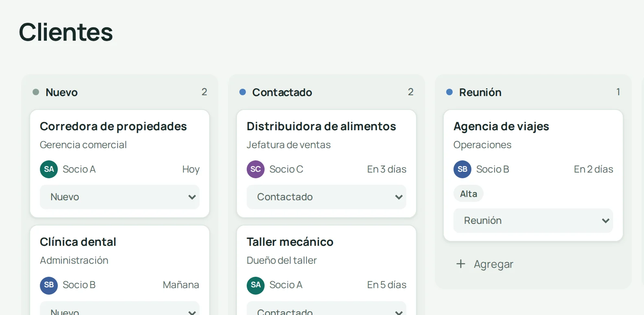Click Socio C on Distribuidora de alimentos
Image resolution: width=644 pixels, height=315 pixels.
point(286,169)
